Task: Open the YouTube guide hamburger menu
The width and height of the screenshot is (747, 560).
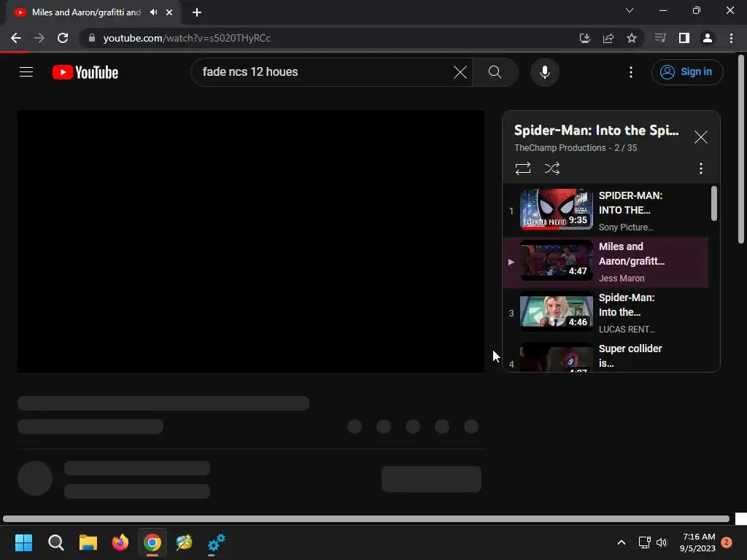Action: tap(26, 72)
